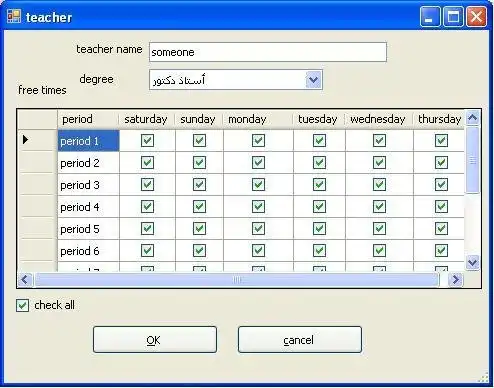Toggle monday checkbox for period 3
This screenshot has width=494, height=388.
(258, 184)
